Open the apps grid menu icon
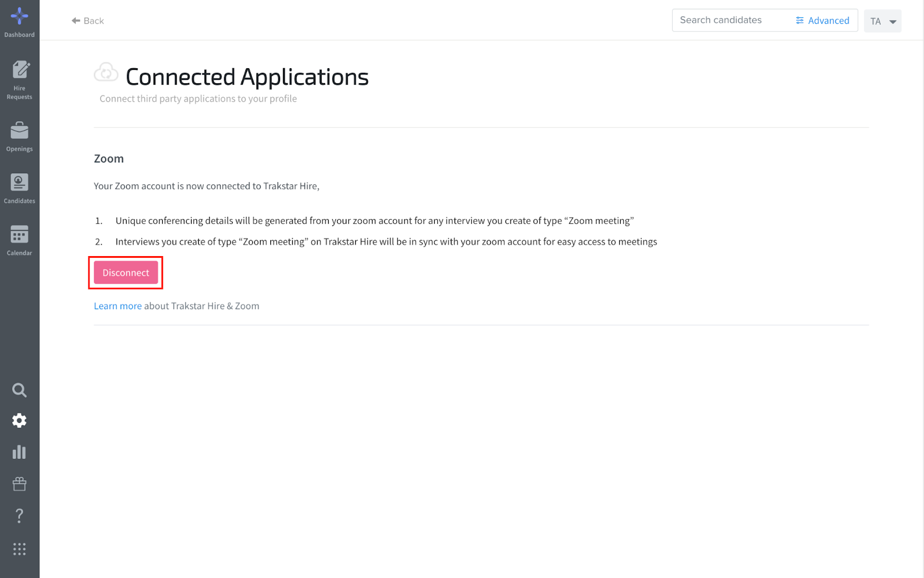Screen dimensions: 924x578 20,549
